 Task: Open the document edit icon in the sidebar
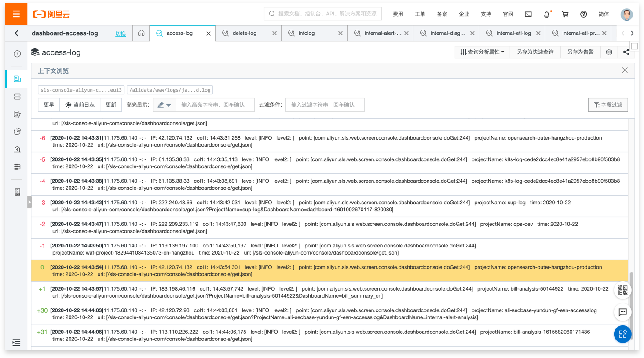17,114
